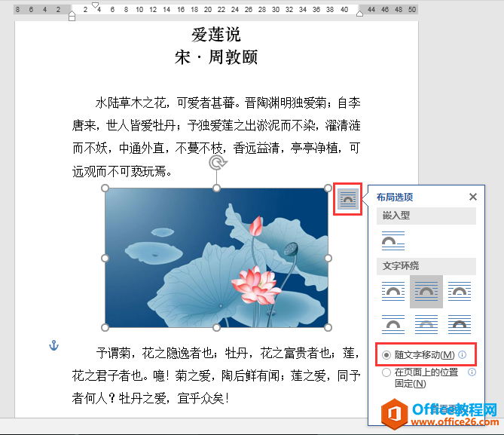Click info icon next to 随文字移动
The height and width of the screenshot is (435, 504).
click(463, 354)
